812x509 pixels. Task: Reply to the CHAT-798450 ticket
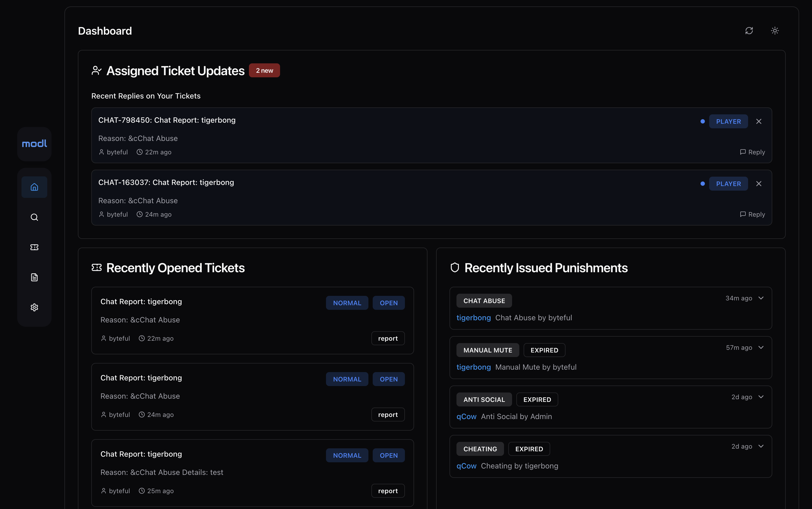pyautogui.click(x=752, y=152)
